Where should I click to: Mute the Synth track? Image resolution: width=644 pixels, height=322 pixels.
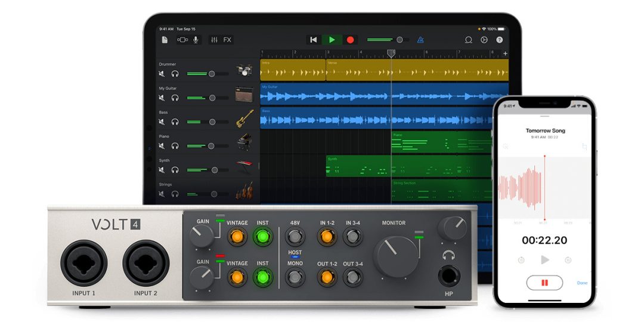162,170
